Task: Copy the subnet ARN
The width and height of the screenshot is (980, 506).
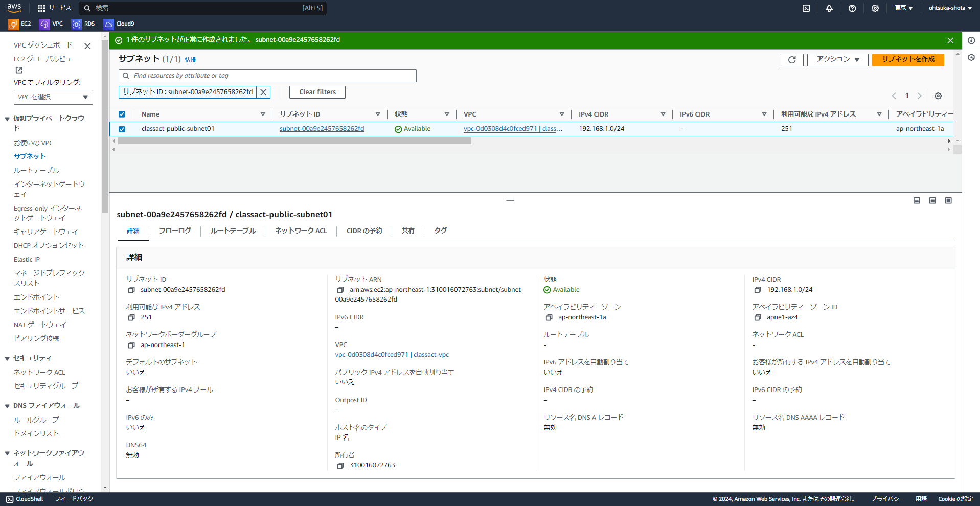Action: coord(340,290)
